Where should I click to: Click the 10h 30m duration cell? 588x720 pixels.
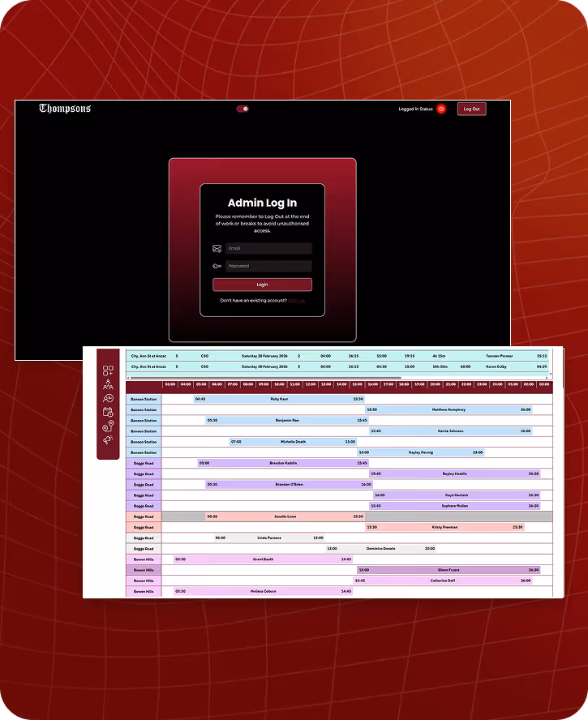(440, 366)
